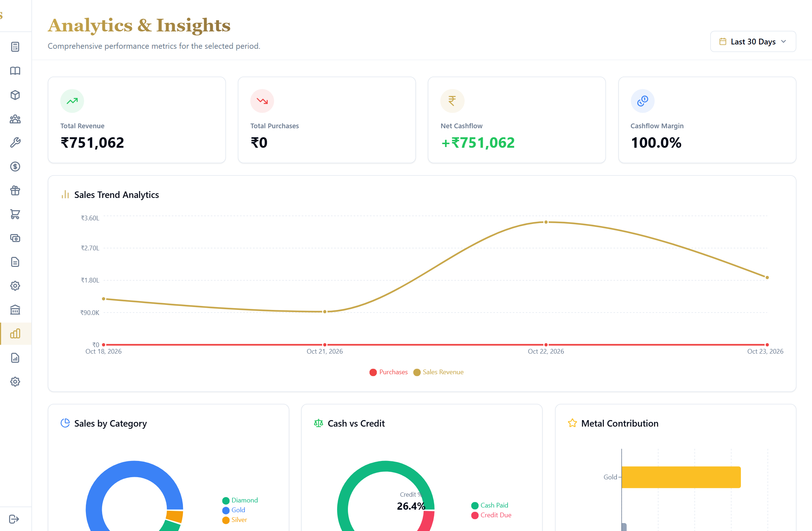Open the shopping cart sidebar icon

[15, 214]
